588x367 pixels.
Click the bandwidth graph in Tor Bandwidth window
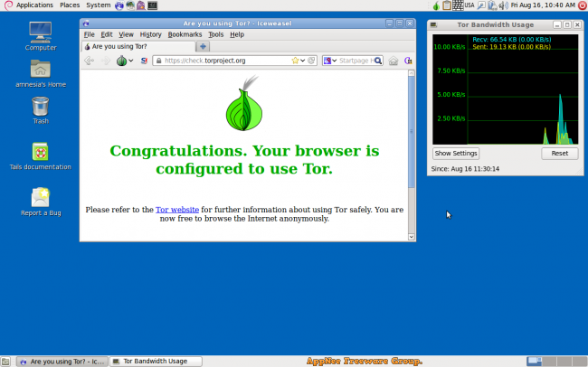click(505, 89)
